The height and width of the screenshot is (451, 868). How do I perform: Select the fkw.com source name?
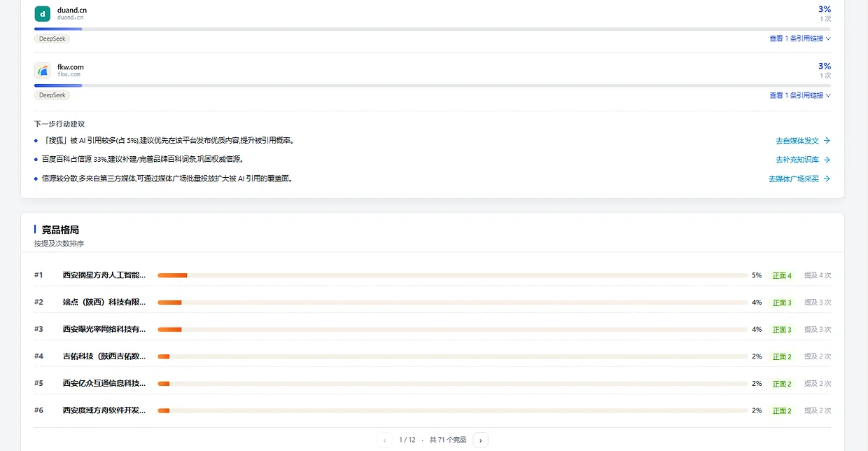tap(71, 67)
